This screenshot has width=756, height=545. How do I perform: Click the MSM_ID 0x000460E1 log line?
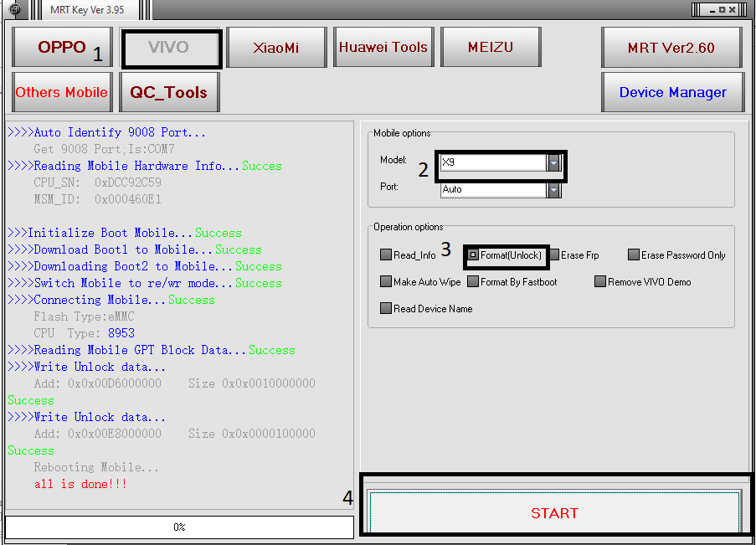click(97, 199)
